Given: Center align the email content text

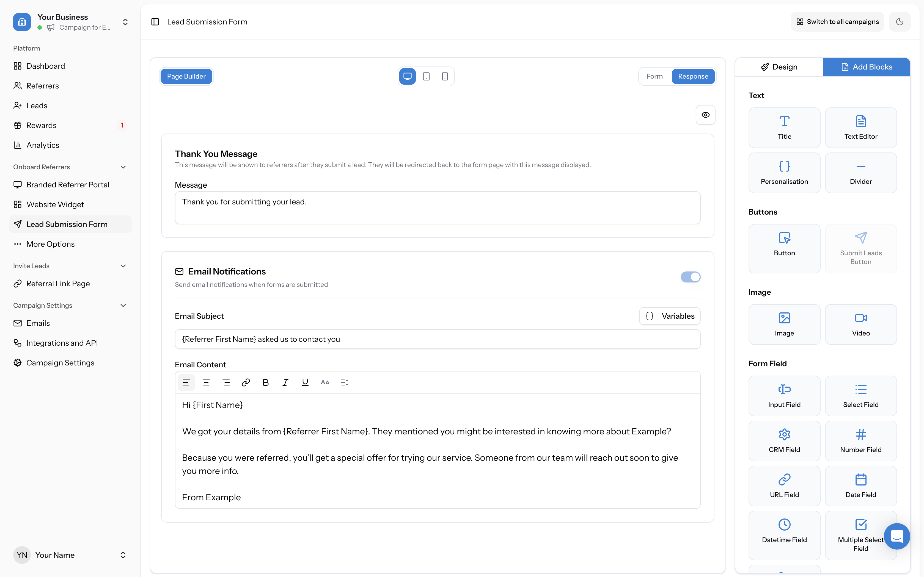Looking at the screenshot, I should (206, 382).
